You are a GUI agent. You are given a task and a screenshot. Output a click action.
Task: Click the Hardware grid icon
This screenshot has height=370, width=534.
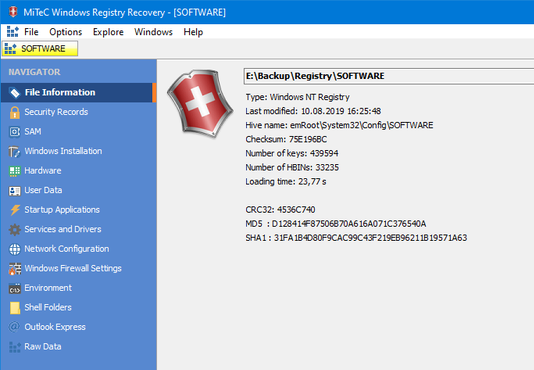pyautogui.click(x=15, y=171)
